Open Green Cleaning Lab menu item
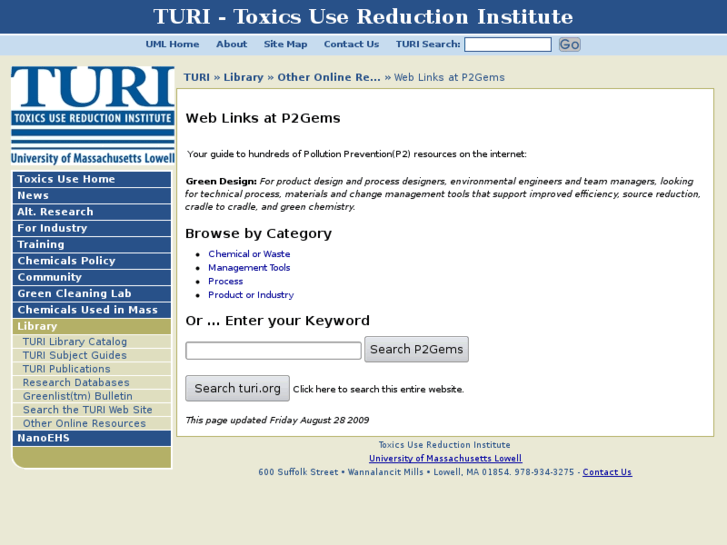 tap(92, 293)
